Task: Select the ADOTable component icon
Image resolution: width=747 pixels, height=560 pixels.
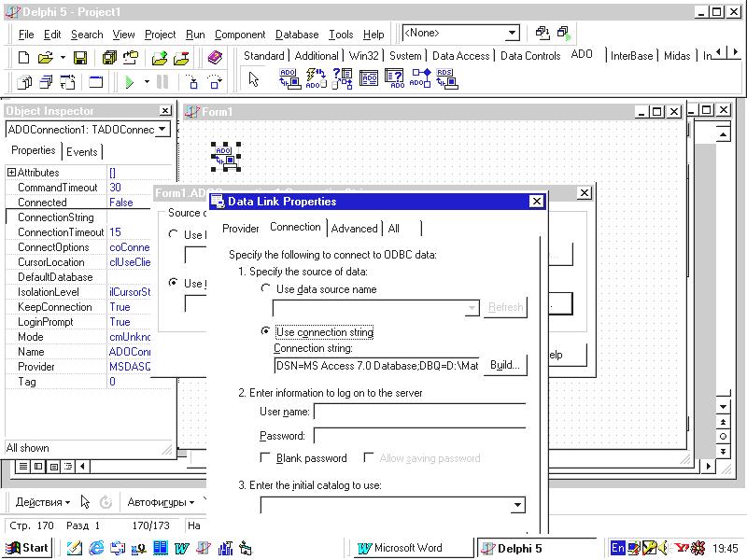Action: [369, 78]
